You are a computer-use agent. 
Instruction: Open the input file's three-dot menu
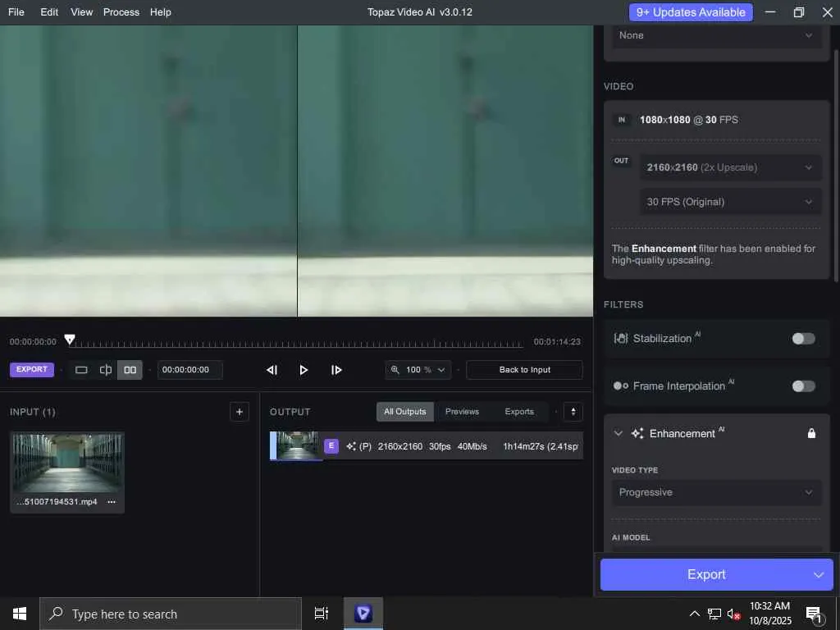tap(112, 502)
